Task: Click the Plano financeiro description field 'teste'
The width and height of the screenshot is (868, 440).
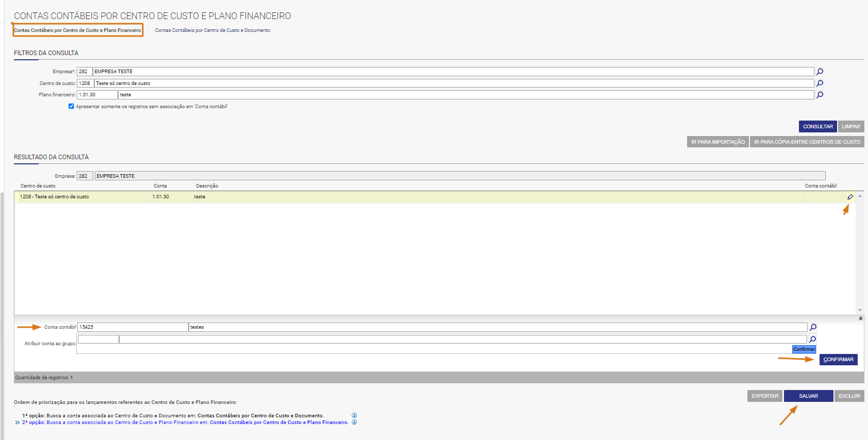Action: (x=466, y=95)
